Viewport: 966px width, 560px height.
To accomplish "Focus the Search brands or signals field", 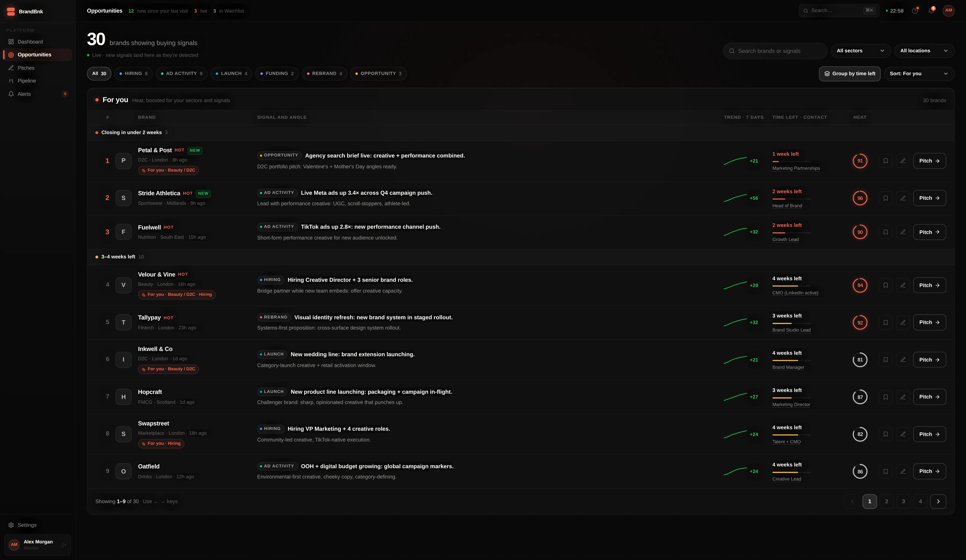I will 775,51.
